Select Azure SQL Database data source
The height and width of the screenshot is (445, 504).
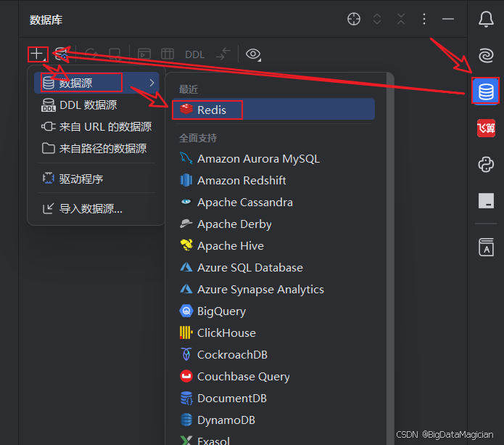[273, 268]
